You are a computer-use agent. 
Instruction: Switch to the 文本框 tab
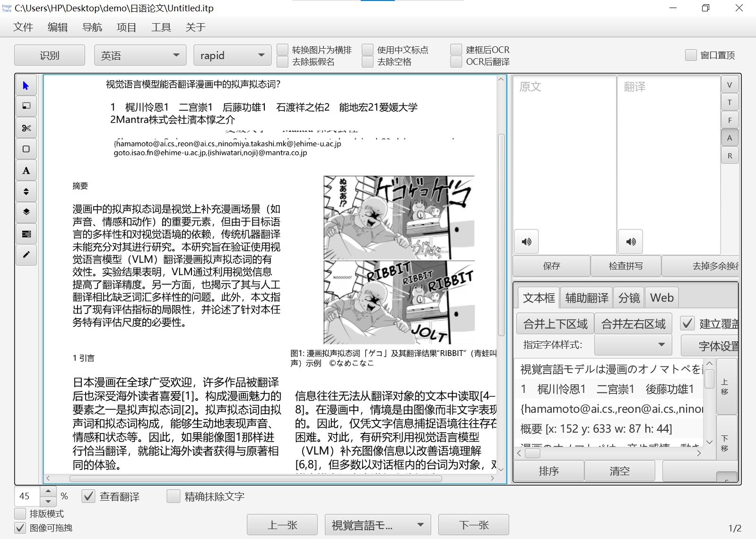[x=539, y=298]
